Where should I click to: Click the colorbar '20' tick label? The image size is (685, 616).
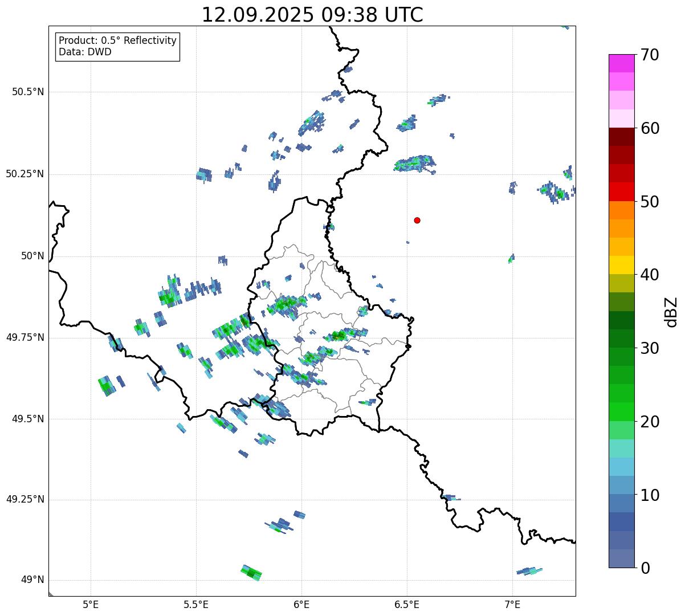coord(649,422)
